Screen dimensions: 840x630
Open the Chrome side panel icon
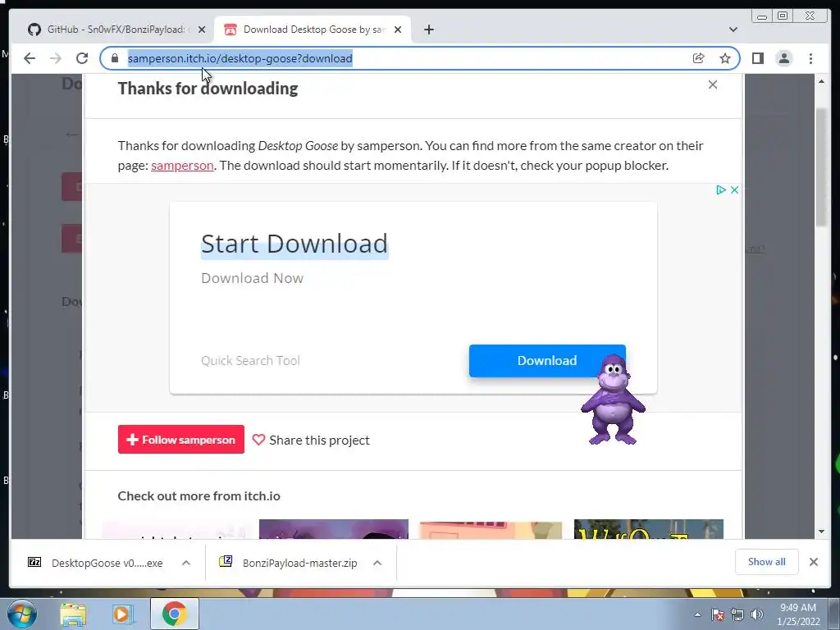click(757, 58)
